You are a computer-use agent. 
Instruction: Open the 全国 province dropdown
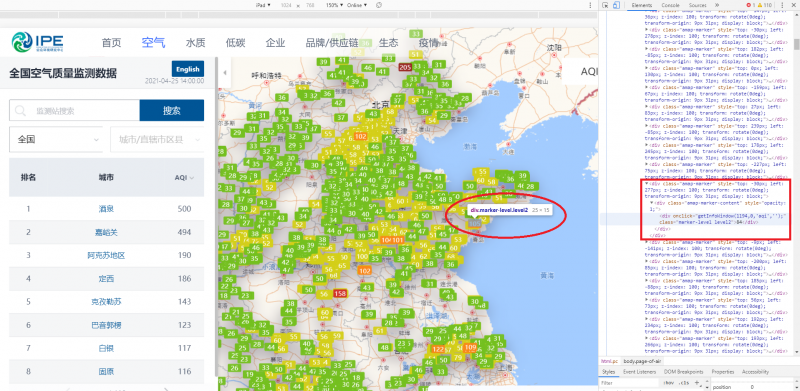click(x=57, y=139)
